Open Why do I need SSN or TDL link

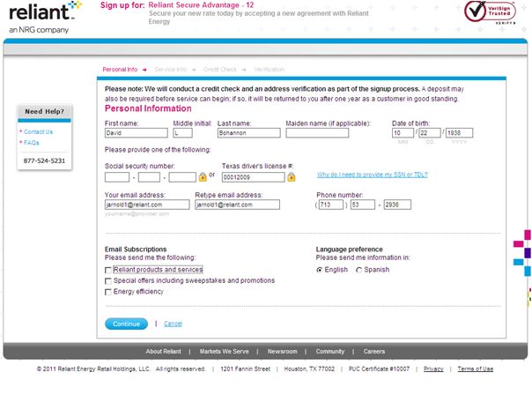click(373, 175)
